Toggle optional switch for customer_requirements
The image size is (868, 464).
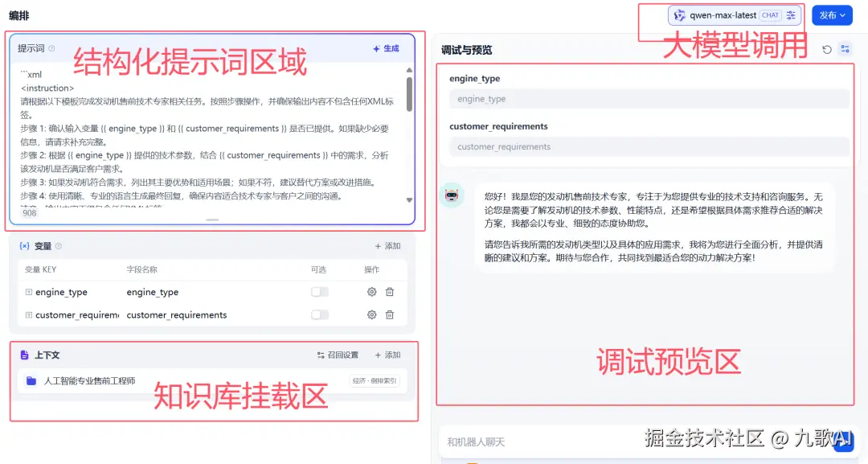(x=319, y=314)
